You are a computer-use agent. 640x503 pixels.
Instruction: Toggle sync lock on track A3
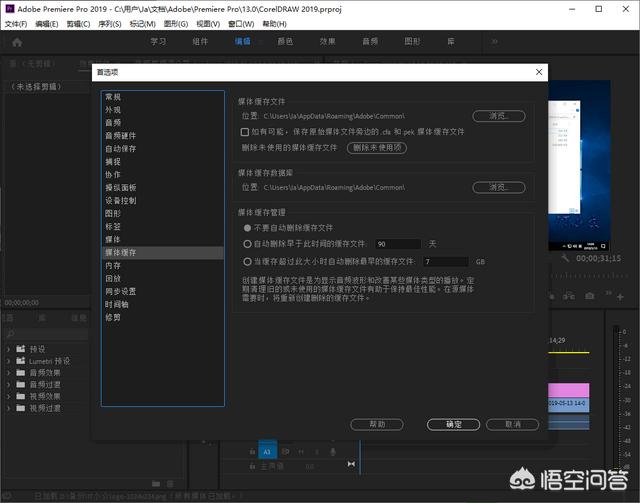pyautogui.click(x=285, y=452)
